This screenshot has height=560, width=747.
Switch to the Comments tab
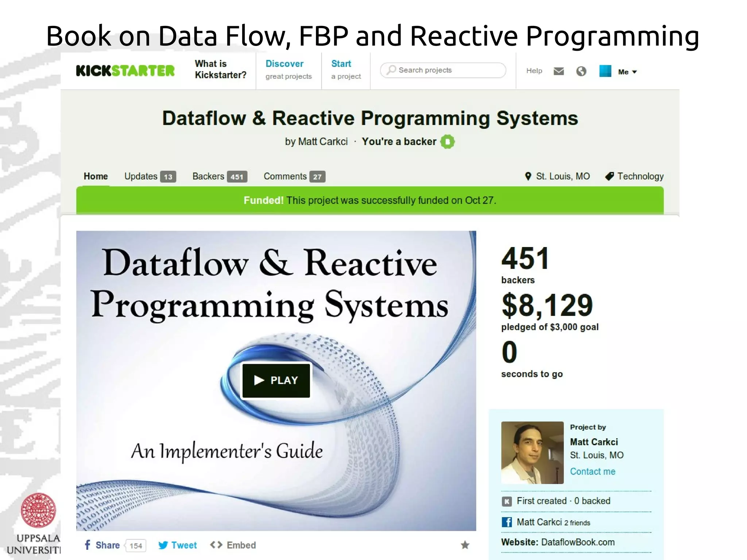coord(294,176)
